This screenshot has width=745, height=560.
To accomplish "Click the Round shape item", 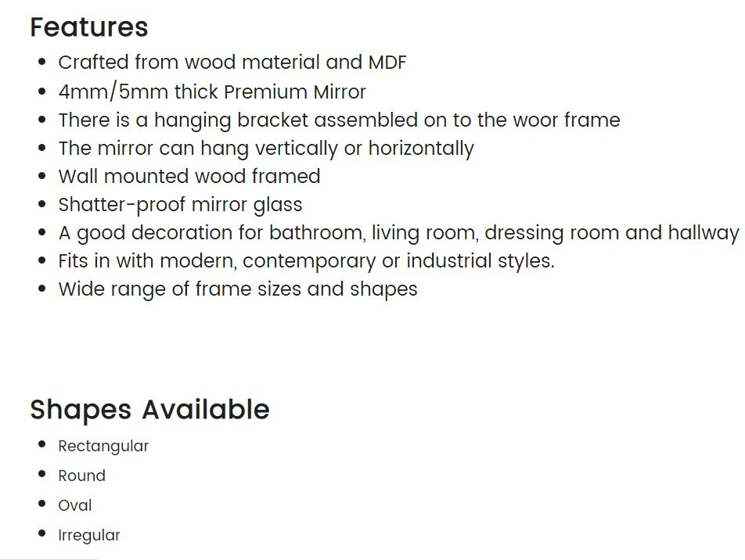I will pyautogui.click(x=81, y=476).
